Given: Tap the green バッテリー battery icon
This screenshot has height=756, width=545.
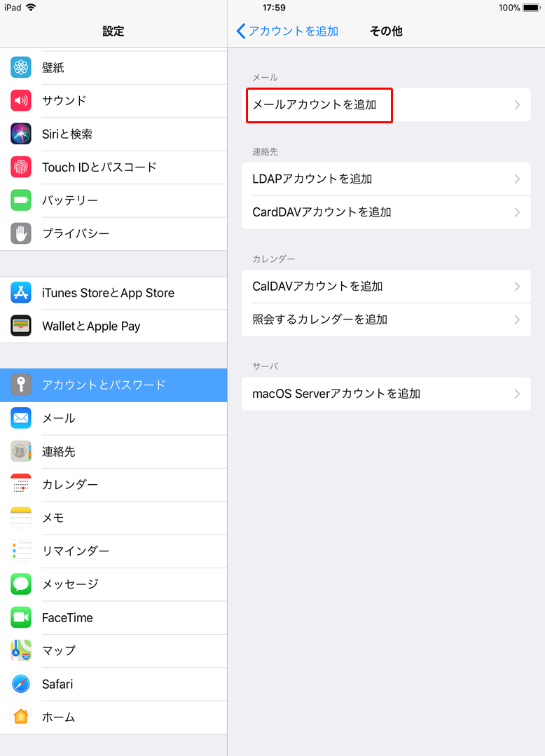Looking at the screenshot, I should [x=21, y=200].
